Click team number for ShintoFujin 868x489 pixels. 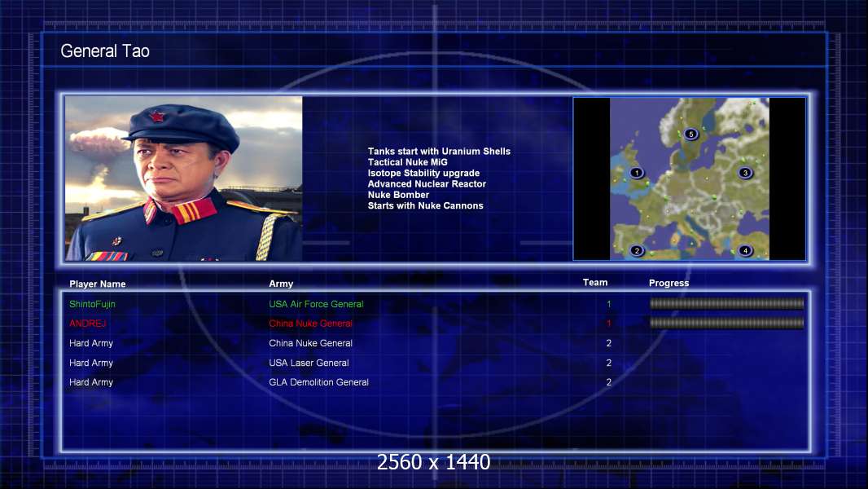click(609, 304)
